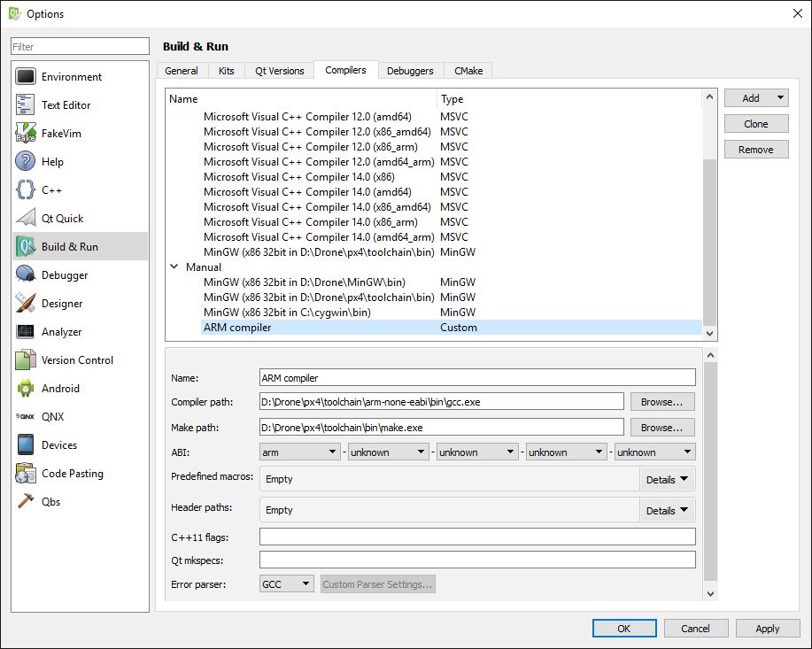The height and width of the screenshot is (649, 812).
Task: Open the Android robot icon
Action: [26, 388]
